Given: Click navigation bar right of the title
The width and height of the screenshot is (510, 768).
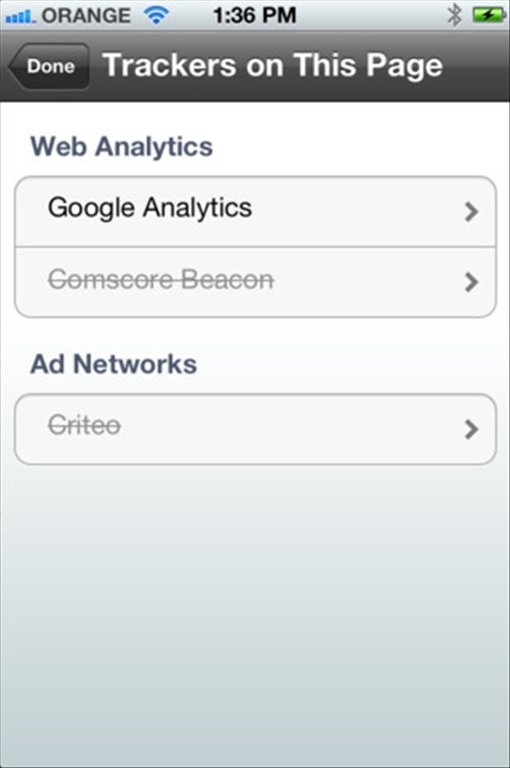Looking at the screenshot, I should [475, 66].
